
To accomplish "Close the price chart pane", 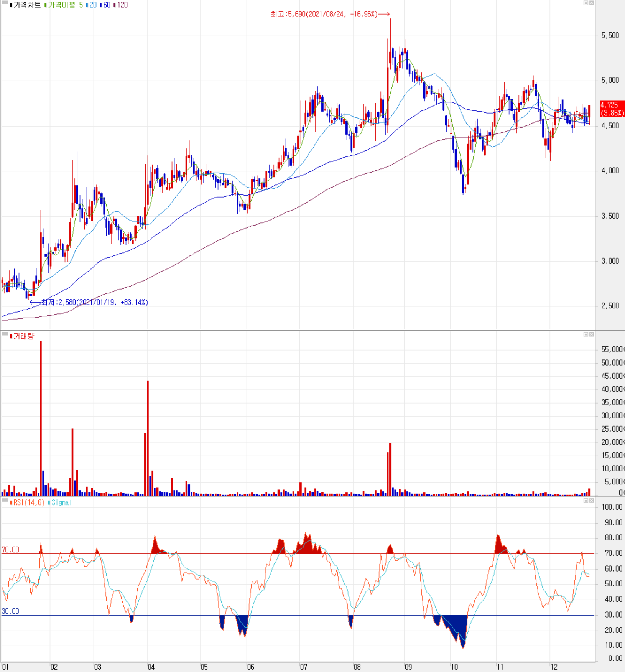I will coord(592,3).
